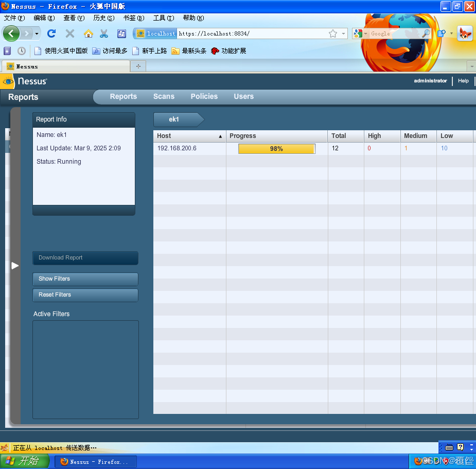
Task: Click the search magnifier icon
Action: tap(426, 33)
